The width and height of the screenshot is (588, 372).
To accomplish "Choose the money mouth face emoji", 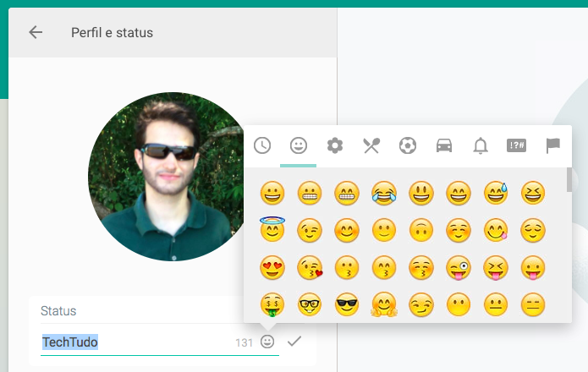I will pos(272,304).
